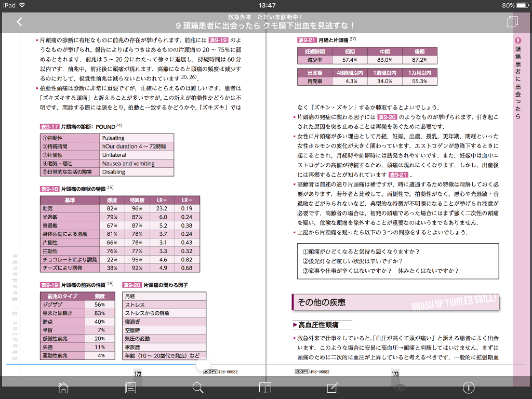Open the page overview icon at top right
The height and width of the screenshot is (399, 532).
pos(512,22)
